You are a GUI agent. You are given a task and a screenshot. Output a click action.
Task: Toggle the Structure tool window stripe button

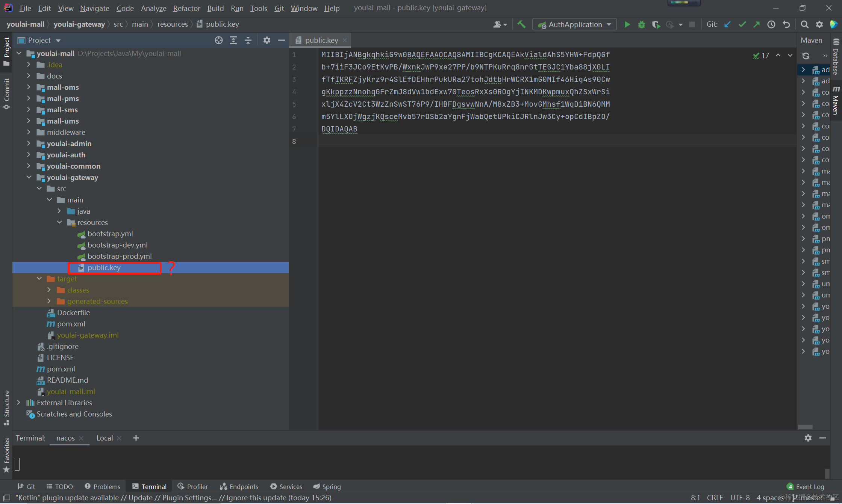click(x=6, y=407)
